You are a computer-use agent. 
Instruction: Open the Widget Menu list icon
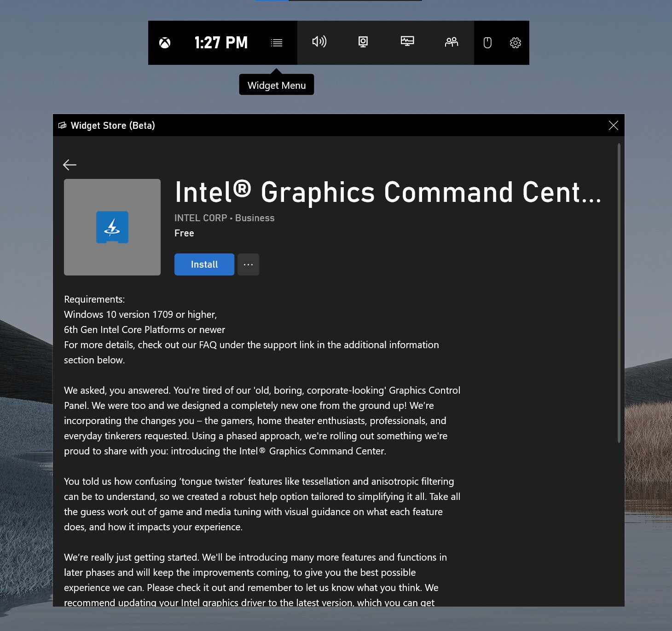tap(277, 43)
